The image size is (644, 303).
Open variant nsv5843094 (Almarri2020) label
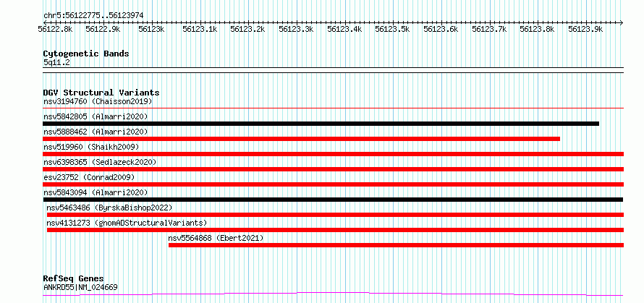pyautogui.click(x=96, y=192)
